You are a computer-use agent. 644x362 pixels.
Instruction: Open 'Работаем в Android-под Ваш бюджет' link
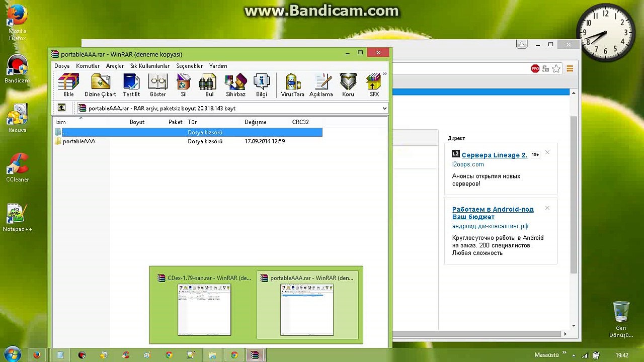[493, 213]
